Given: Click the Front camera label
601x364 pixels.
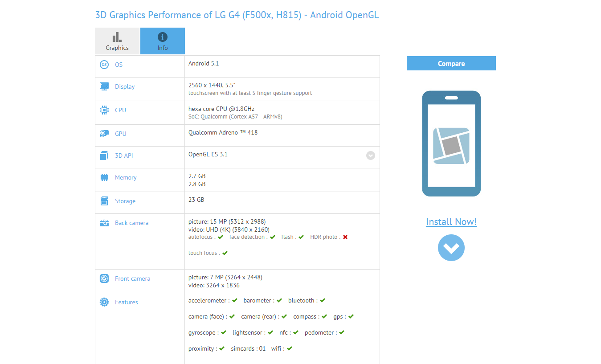Looking at the screenshot, I should [133, 278].
